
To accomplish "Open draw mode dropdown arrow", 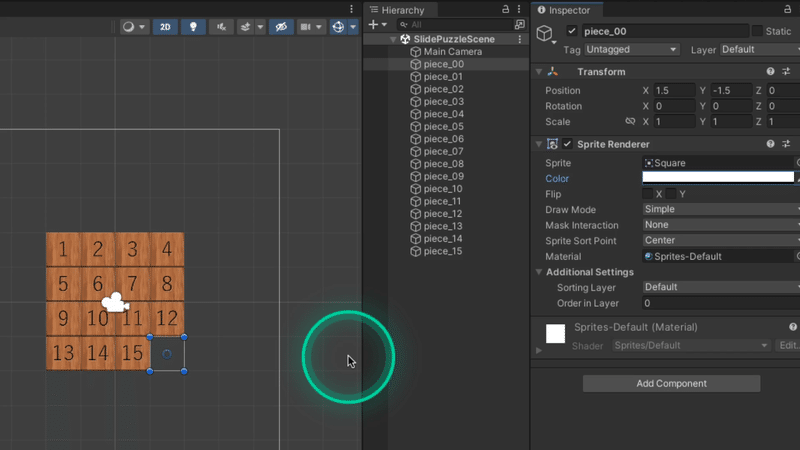I will coord(142,27).
